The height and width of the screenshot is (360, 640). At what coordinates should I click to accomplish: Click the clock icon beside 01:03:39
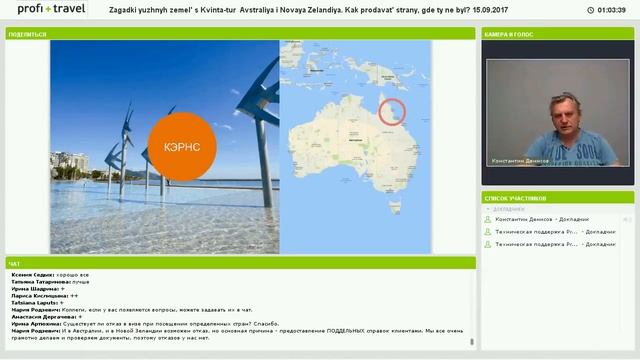click(590, 10)
